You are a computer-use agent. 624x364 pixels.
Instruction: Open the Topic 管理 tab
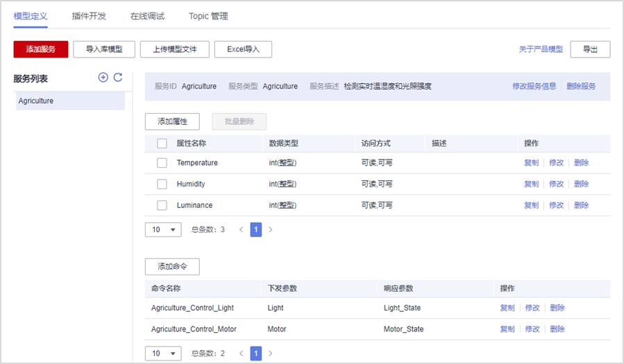click(208, 16)
